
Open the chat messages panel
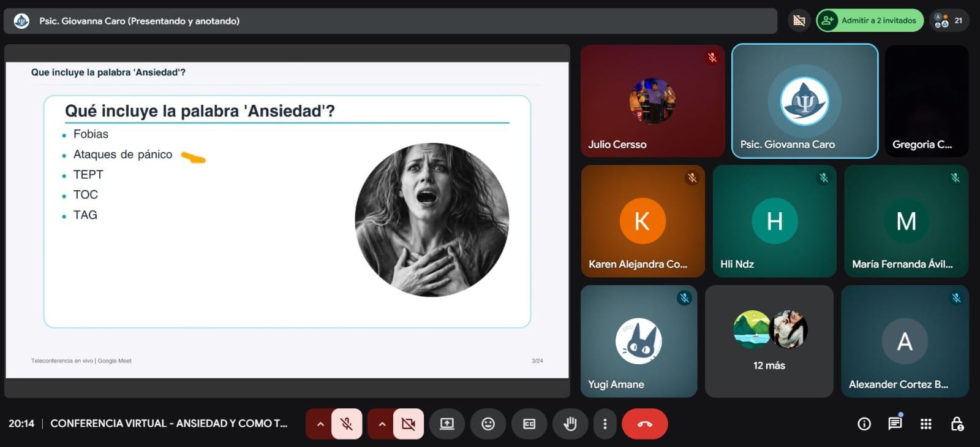point(895,424)
